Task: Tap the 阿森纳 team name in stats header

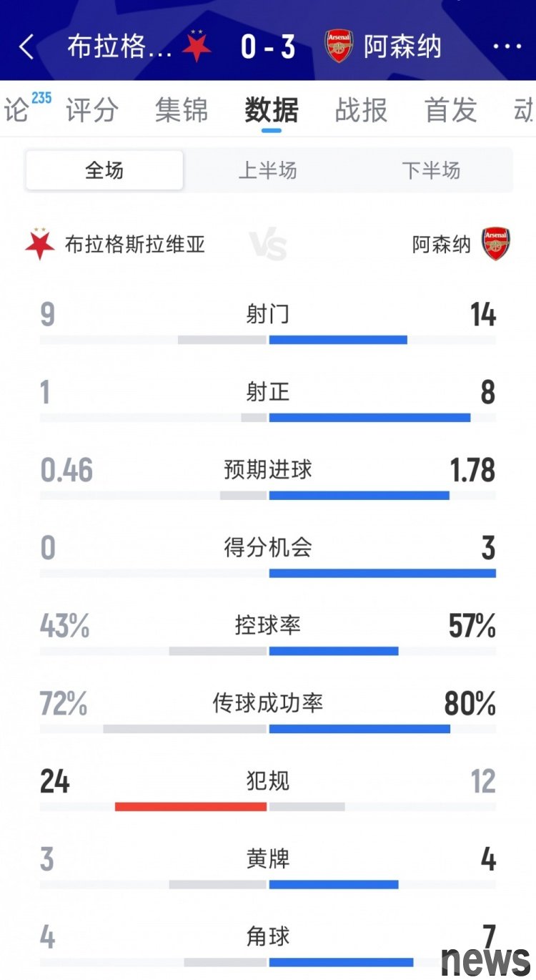Action: 442,245
